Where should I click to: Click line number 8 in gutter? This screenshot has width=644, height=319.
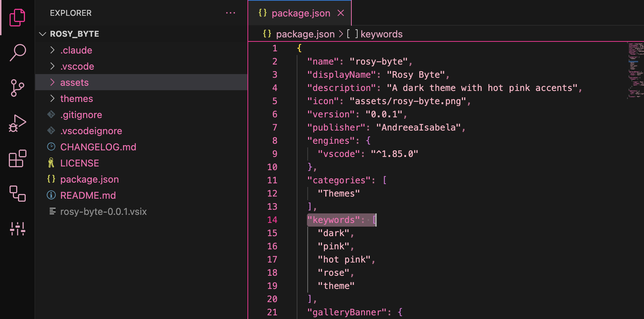(275, 141)
